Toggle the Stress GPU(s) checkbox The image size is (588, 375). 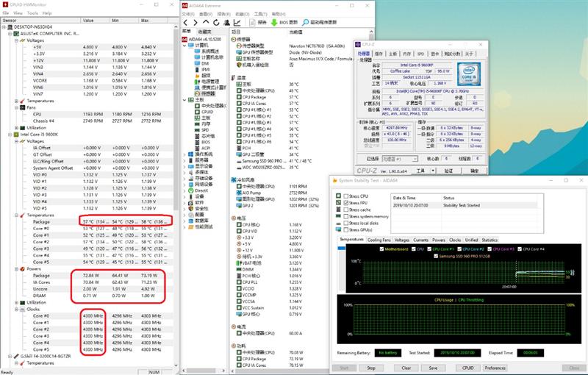point(346,230)
